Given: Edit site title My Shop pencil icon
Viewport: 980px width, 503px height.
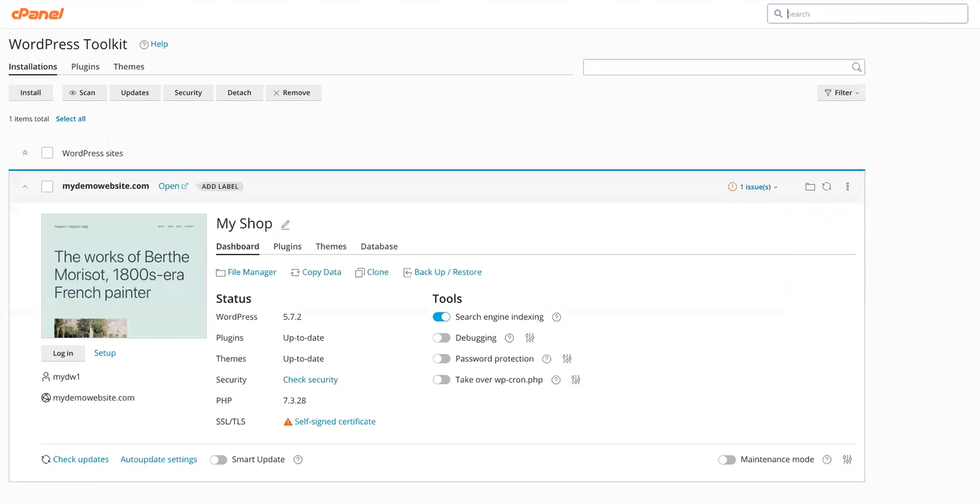Looking at the screenshot, I should (x=285, y=225).
